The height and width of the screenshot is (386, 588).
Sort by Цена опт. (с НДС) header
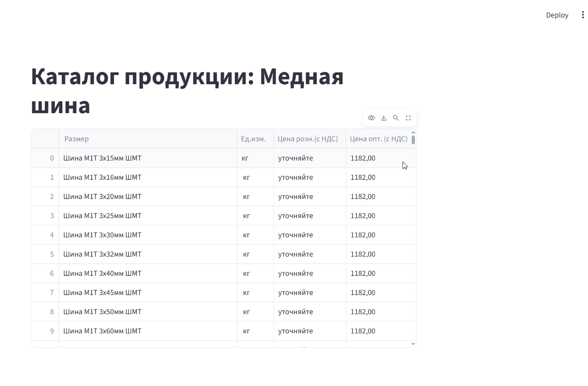[378, 139]
